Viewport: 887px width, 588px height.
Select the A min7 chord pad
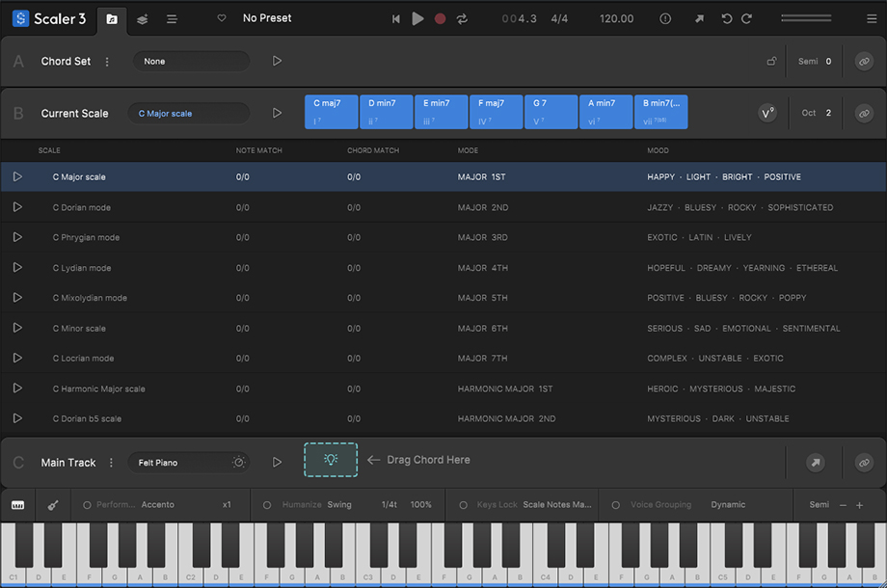605,112
